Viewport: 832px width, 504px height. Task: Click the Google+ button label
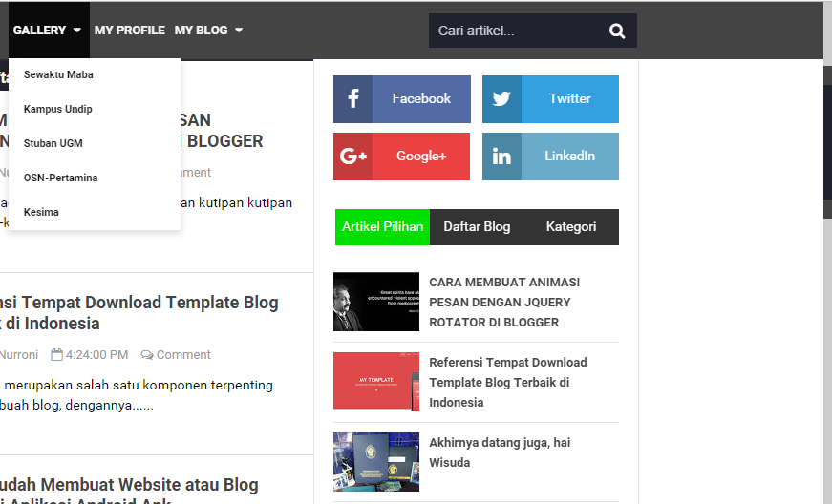[421, 156]
